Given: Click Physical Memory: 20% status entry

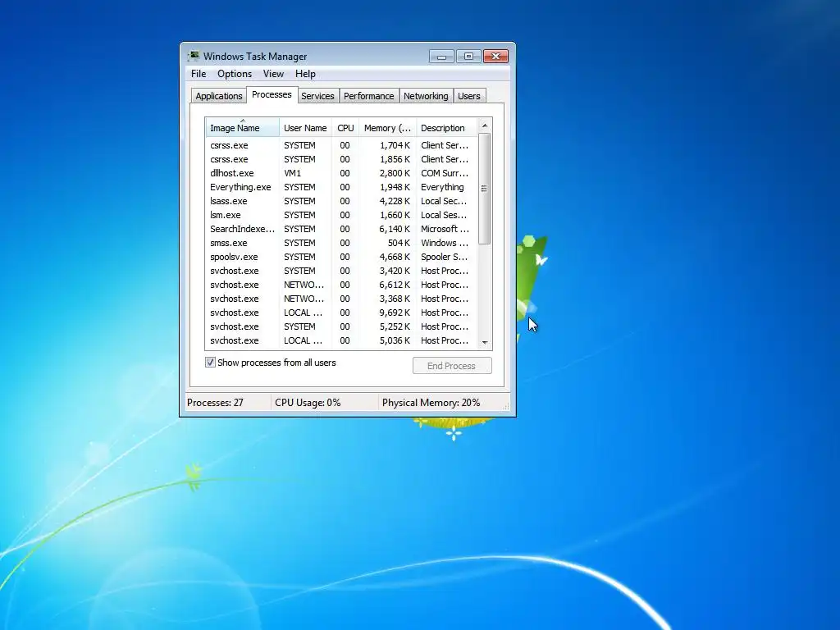Looking at the screenshot, I should coord(431,403).
